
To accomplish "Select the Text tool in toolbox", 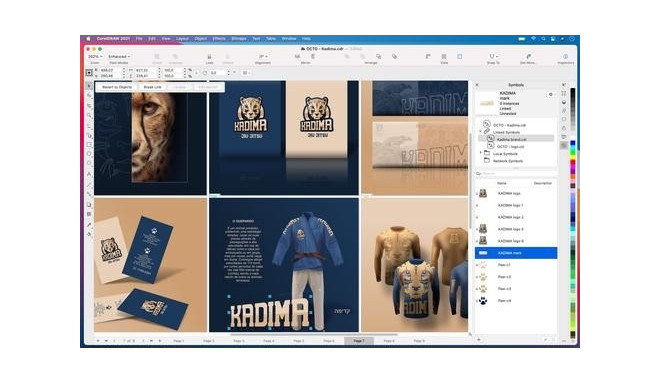I will coord(89,174).
